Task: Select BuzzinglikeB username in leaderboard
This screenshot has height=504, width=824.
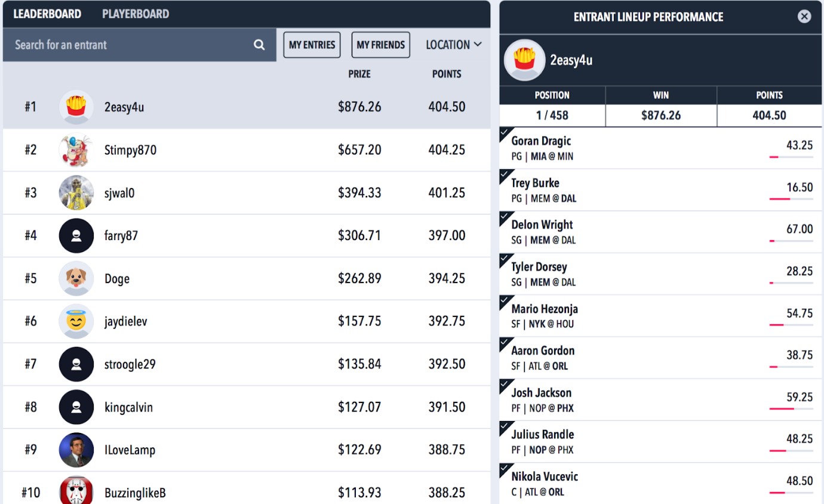Action: click(x=135, y=493)
